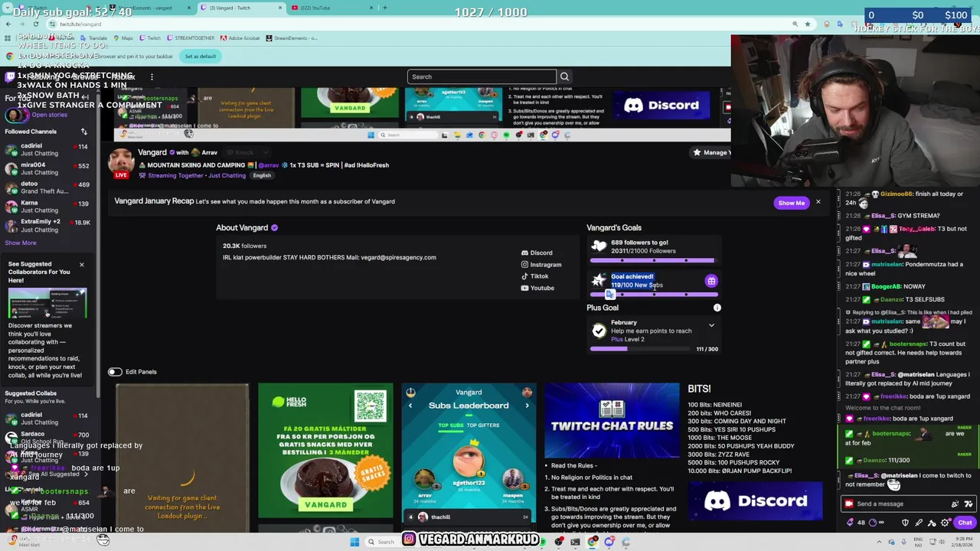Click Windows taskbar Search box
This screenshot has height=551, width=980.
click(385, 542)
